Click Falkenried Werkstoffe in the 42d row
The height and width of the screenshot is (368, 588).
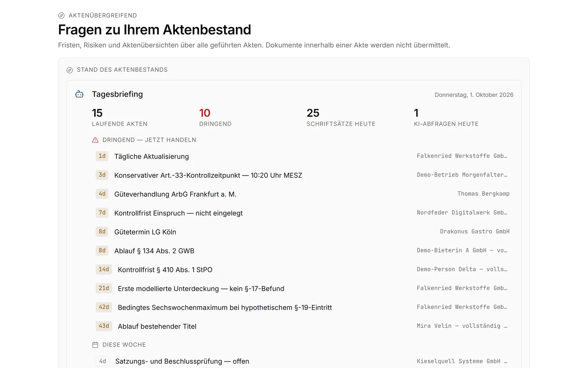[462, 307]
